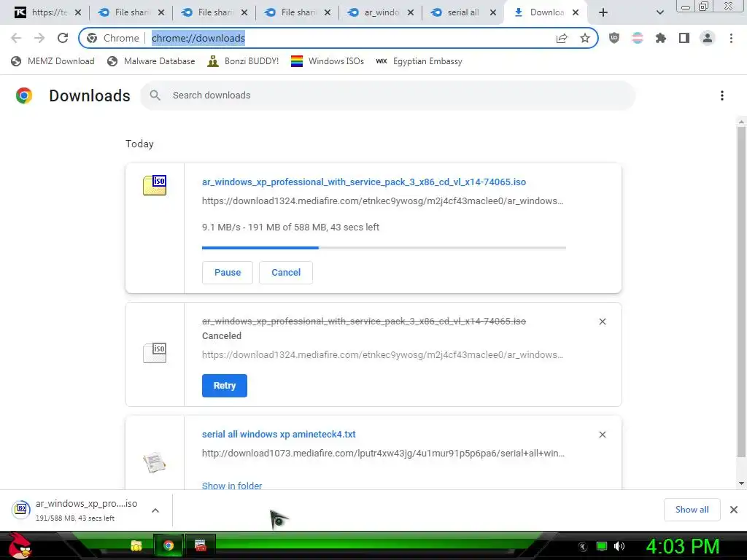Image resolution: width=747 pixels, height=560 pixels.
Task: Open the Extensions puzzle piece menu
Action: [x=661, y=38]
